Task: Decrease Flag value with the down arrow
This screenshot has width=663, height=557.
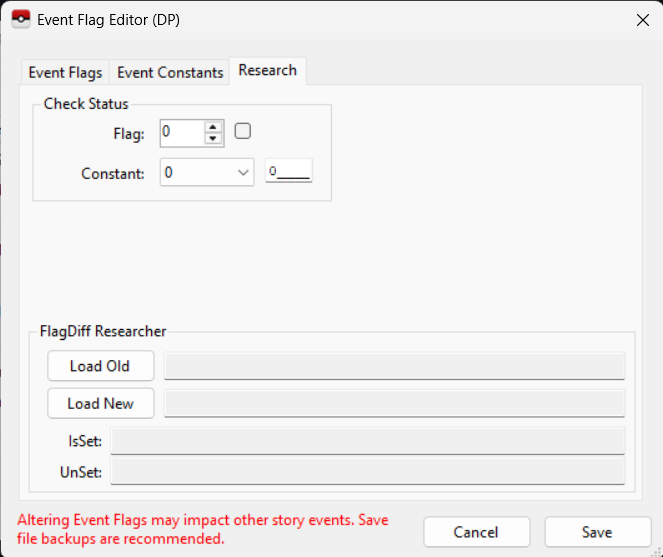Action: click(212, 139)
